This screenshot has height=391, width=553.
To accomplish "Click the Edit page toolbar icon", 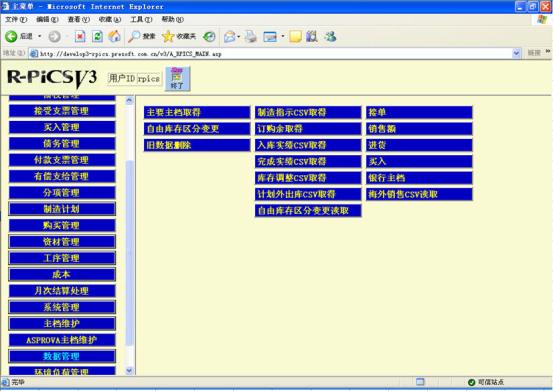I will [270, 37].
